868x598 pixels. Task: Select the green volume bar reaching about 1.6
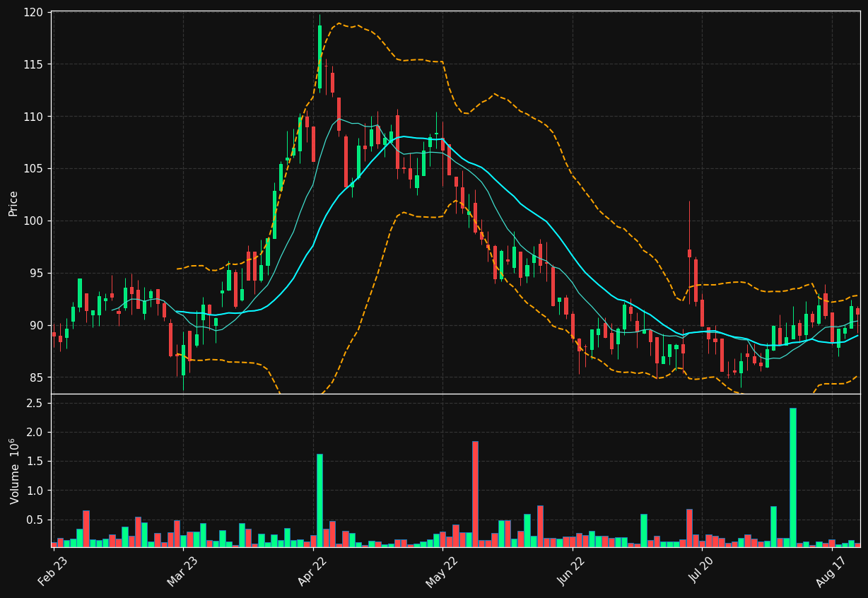tap(319, 500)
